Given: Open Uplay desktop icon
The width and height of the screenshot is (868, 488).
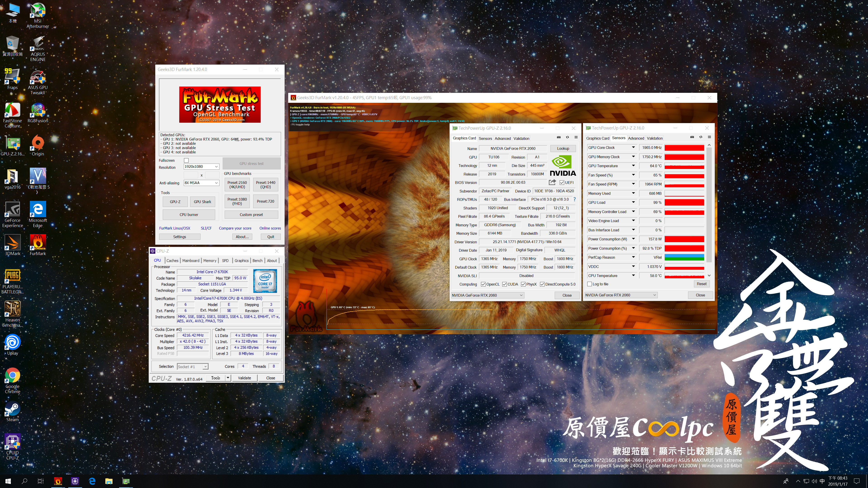Looking at the screenshot, I should pos(12,345).
